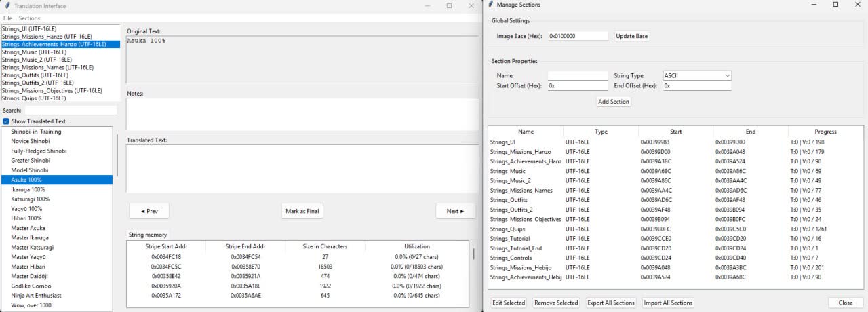868x312 pixels.
Task: Select Katsuragi 100% in the string list
Action: click(x=31, y=199)
